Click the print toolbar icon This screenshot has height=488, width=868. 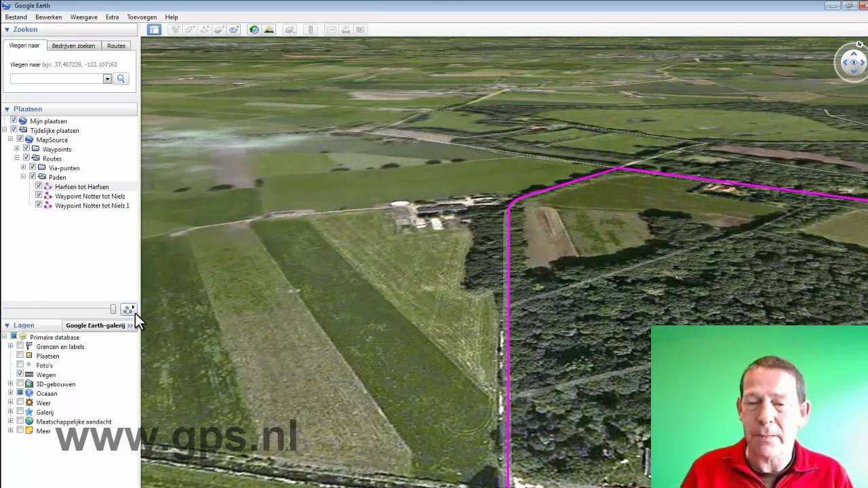(346, 29)
